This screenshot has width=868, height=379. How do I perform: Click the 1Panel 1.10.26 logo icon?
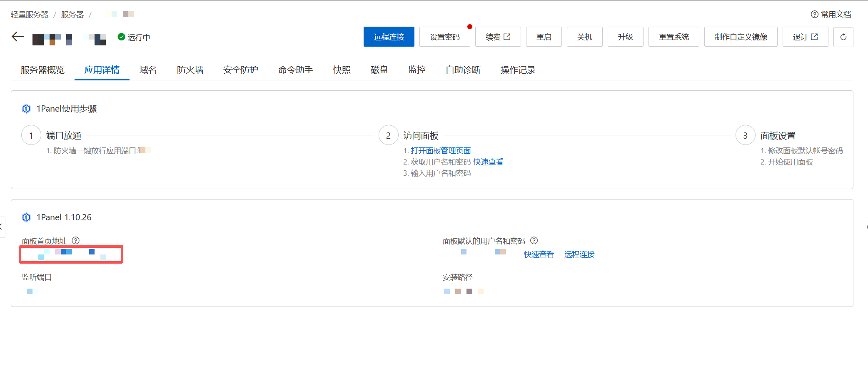(26, 217)
